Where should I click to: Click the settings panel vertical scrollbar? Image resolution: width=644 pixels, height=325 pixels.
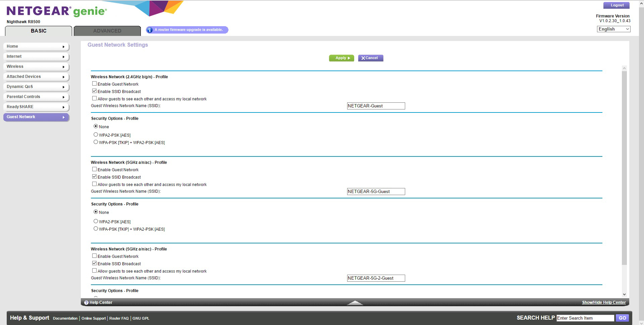[x=624, y=168]
